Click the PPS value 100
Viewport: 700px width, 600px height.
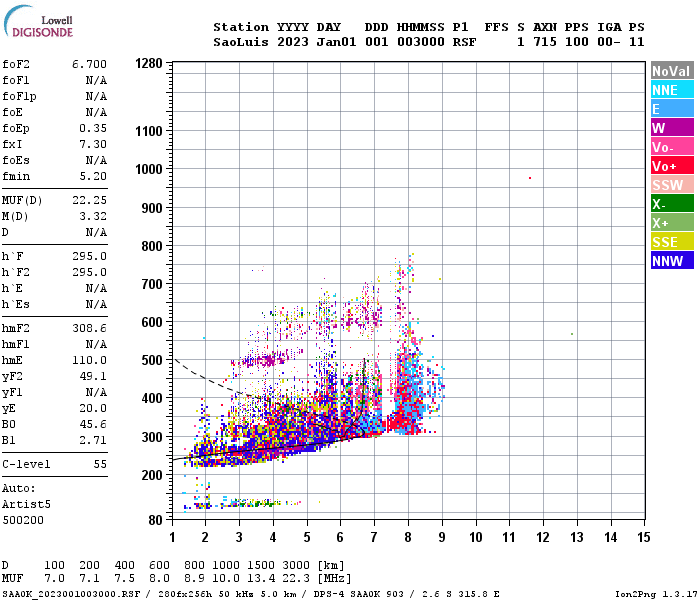pos(576,42)
